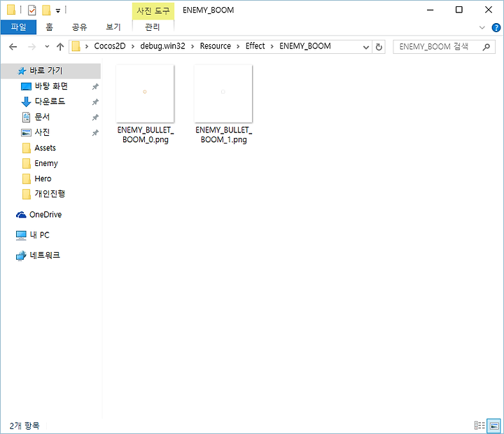This screenshot has width=504, height=434.
Task: Expand the ribbon with the chevron
Action: coord(482,27)
